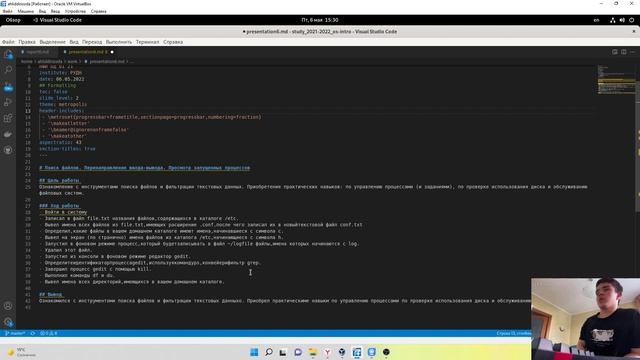Viewport: 640px width, 360px height.
Task: Click the home breadcrumb segment
Action: (x=27, y=62)
